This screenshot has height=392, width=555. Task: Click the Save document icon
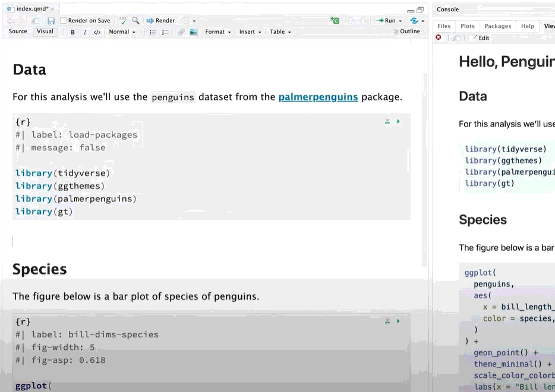pos(51,21)
